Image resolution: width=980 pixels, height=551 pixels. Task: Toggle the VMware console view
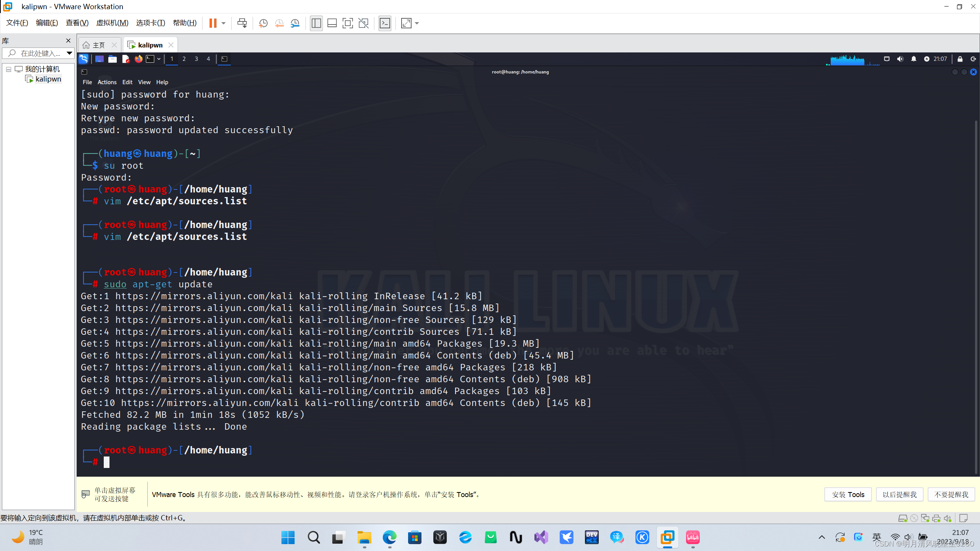pos(385,23)
